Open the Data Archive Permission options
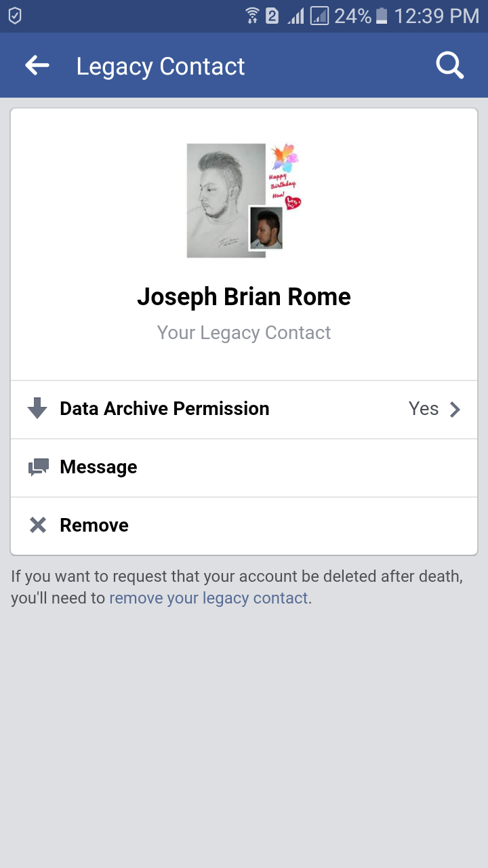 click(244, 408)
